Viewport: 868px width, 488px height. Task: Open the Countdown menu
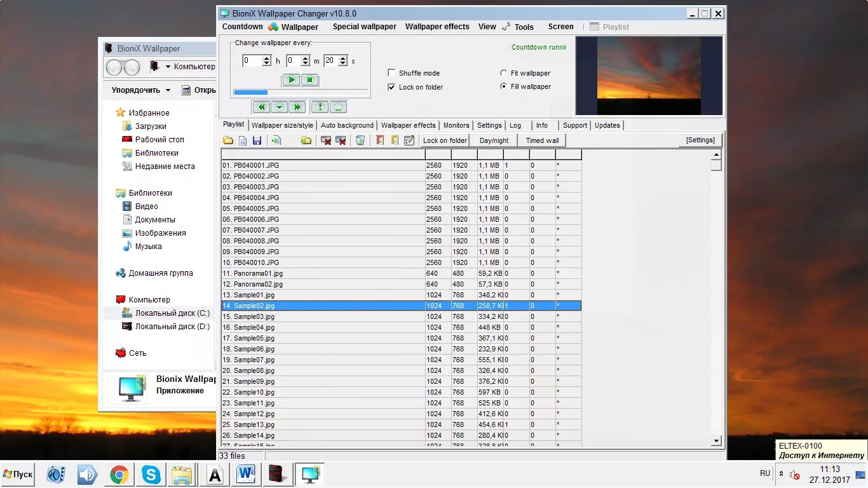tap(242, 27)
